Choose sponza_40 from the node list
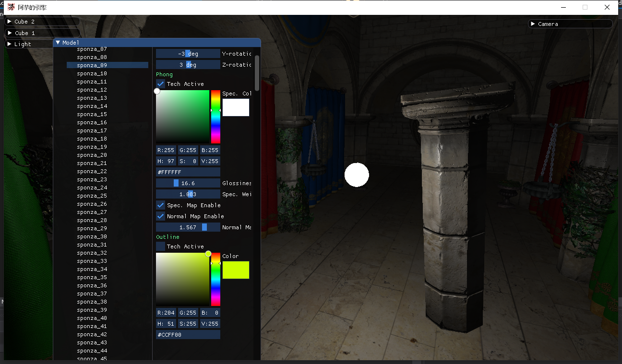622x364 pixels. (92, 318)
